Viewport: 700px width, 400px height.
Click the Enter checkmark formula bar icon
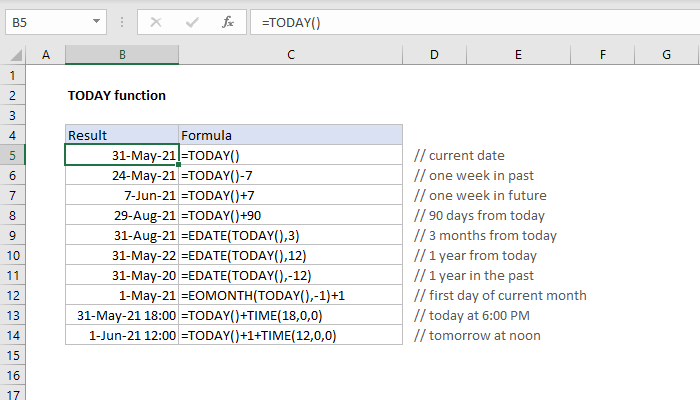pos(193,21)
